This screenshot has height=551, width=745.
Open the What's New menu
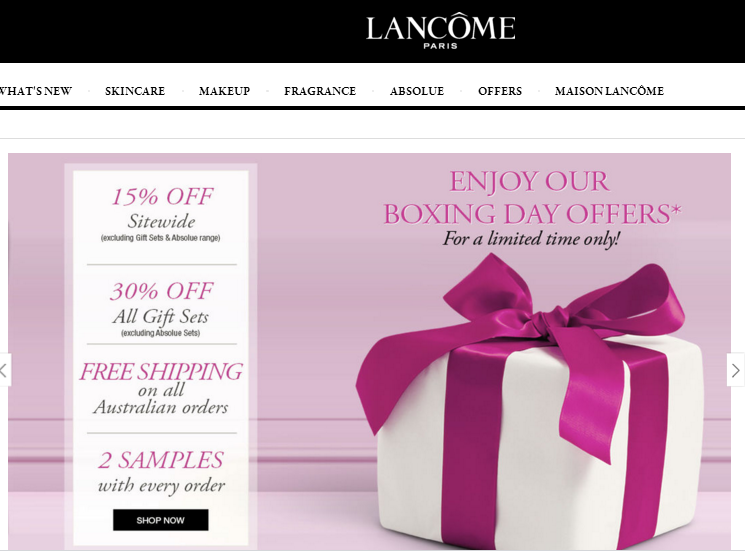coord(36,91)
